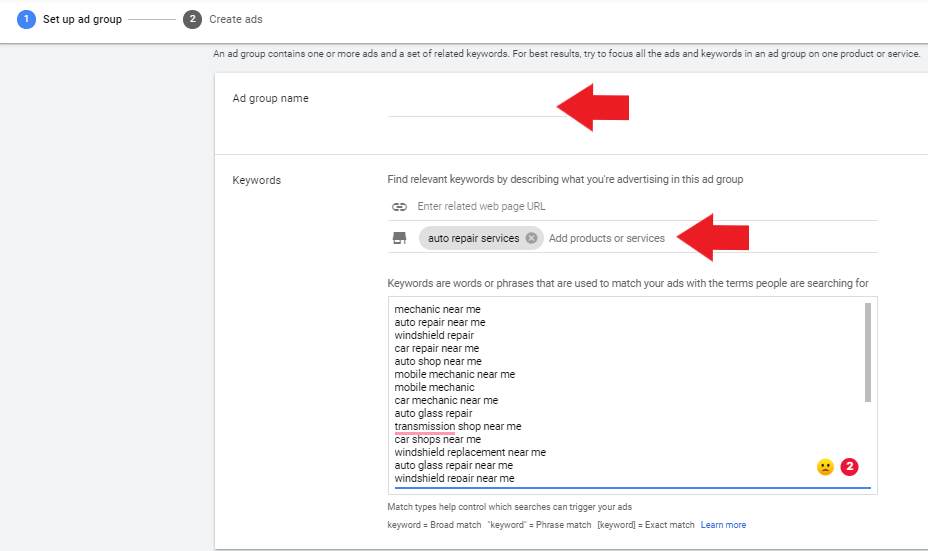Click the storefront icon beside products field
This screenshot has height=551, width=928.
pos(399,238)
